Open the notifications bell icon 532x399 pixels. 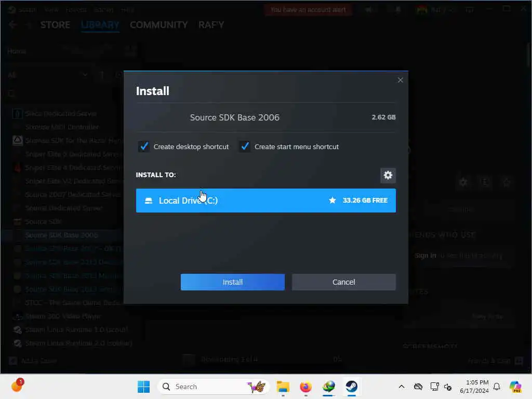[497, 387]
